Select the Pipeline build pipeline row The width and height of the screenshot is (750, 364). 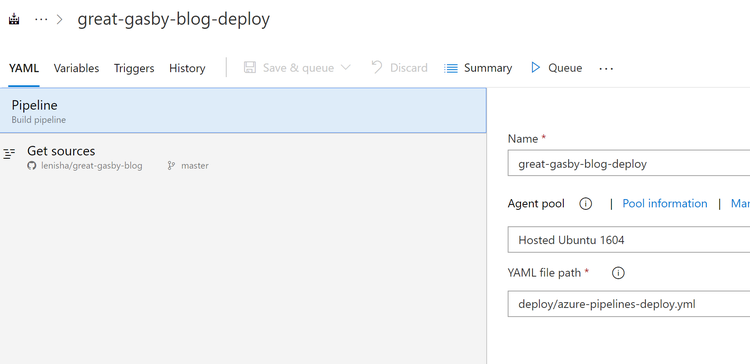[243, 110]
